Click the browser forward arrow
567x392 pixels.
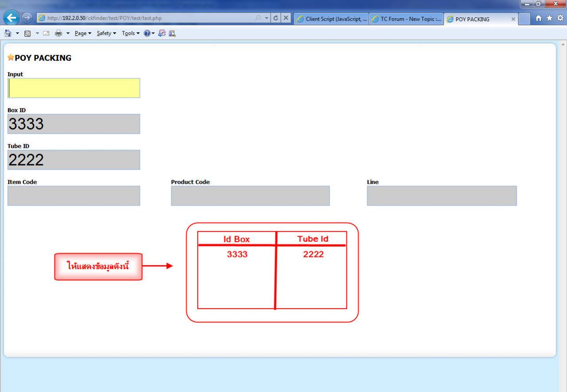(27, 18)
